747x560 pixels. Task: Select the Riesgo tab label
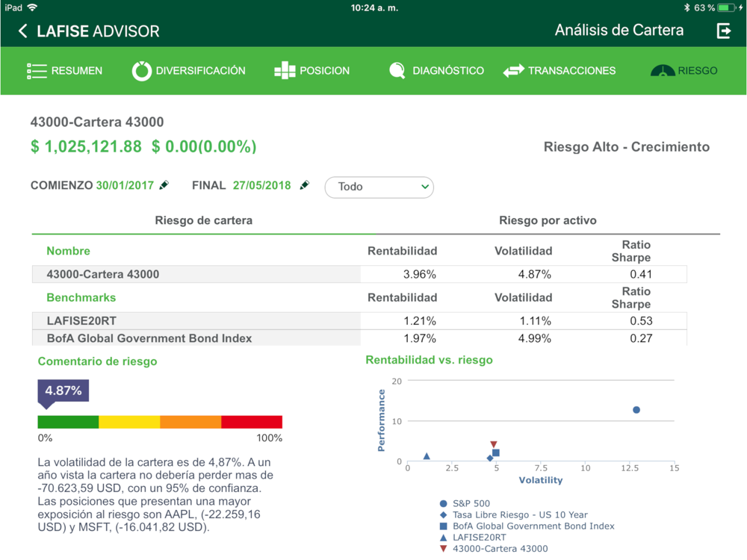(698, 71)
